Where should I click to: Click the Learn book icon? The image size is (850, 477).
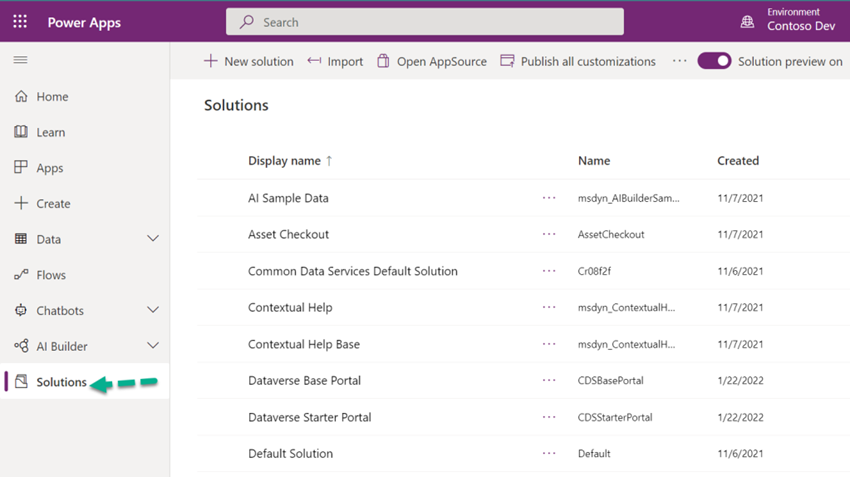pos(21,132)
